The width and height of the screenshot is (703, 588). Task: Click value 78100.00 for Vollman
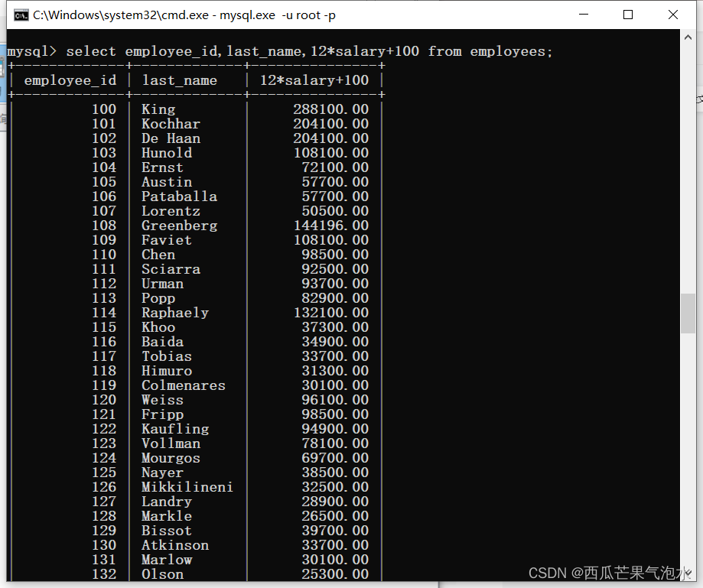(335, 443)
